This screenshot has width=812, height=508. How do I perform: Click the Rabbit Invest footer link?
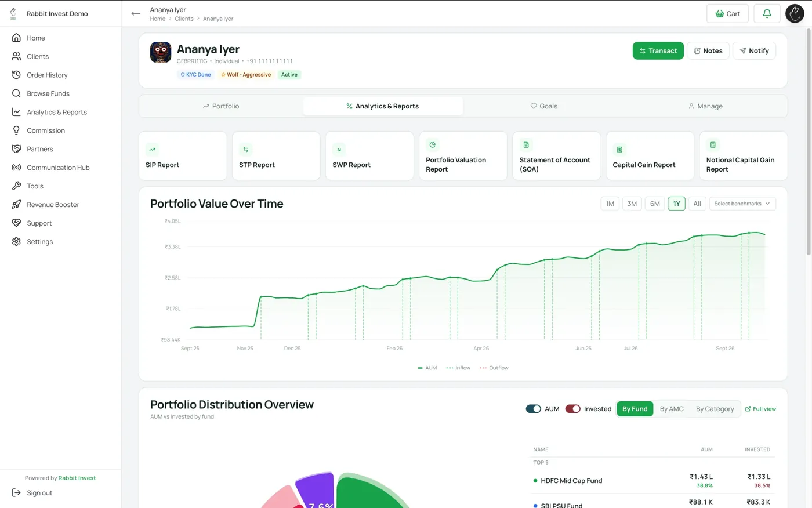click(77, 478)
